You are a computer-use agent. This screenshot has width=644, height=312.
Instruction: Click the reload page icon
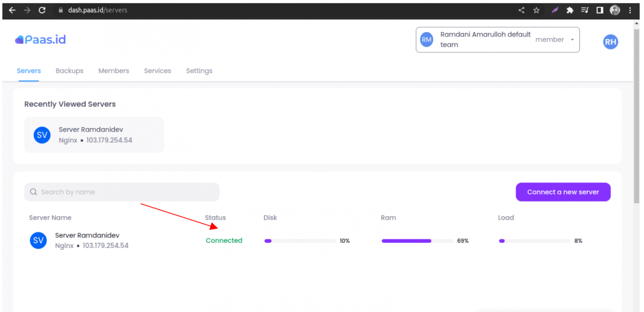click(42, 10)
